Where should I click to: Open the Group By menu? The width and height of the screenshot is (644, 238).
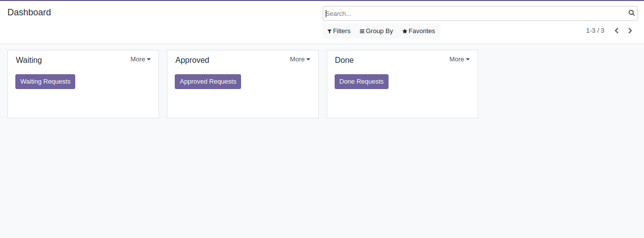click(376, 31)
